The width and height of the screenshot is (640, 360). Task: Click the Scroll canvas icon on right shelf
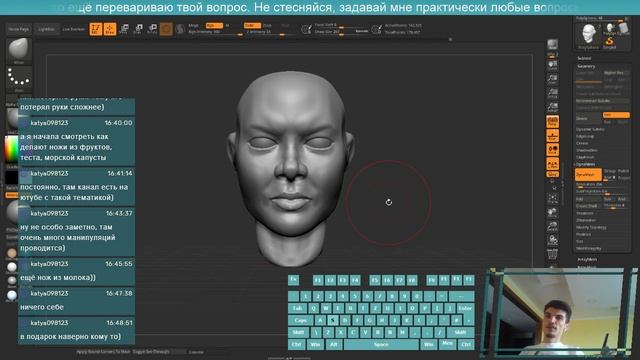tap(552, 66)
